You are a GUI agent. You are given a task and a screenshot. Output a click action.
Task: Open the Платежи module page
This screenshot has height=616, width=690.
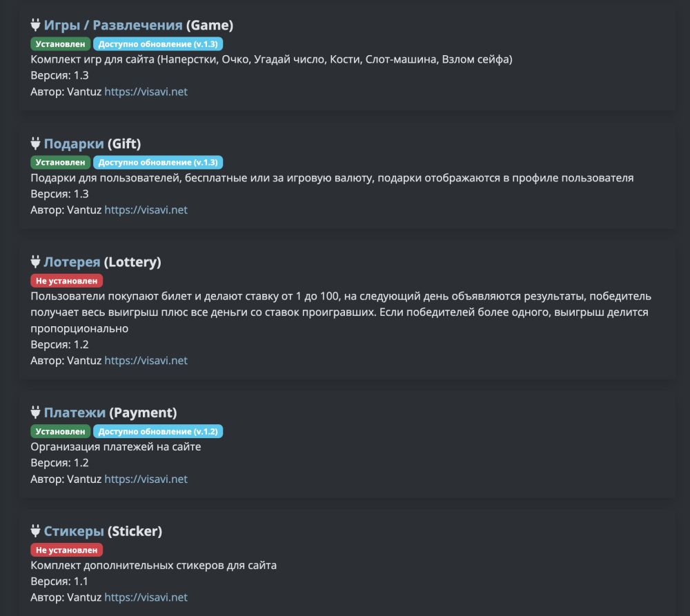75,413
